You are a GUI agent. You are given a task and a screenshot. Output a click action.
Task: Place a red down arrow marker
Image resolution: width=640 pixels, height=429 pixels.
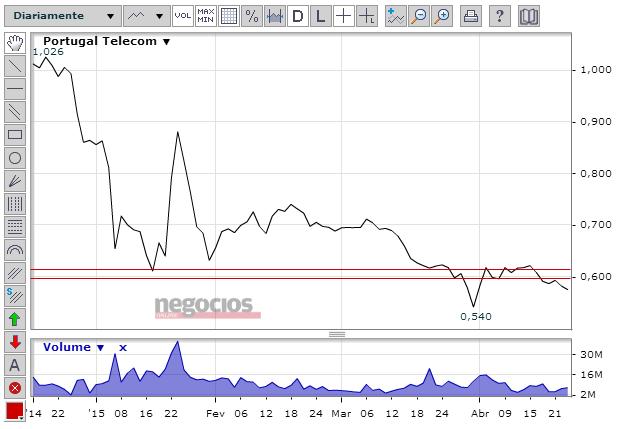click(15, 342)
